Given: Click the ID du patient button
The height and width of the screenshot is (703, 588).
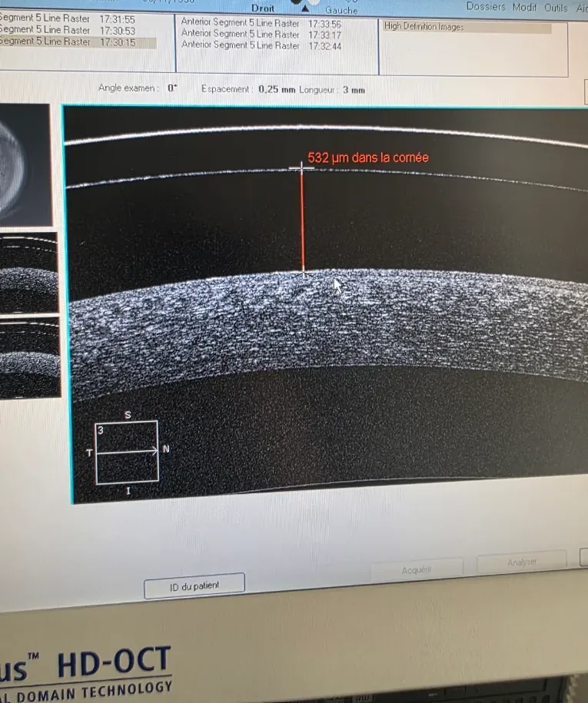Looking at the screenshot, I should click(x=194, y=585).
